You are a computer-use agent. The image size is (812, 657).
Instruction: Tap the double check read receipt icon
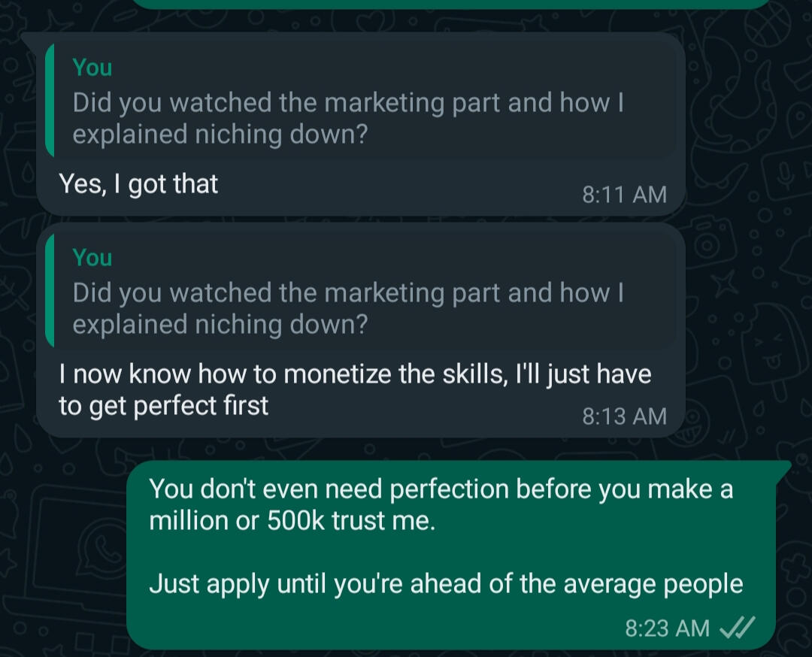737,627
